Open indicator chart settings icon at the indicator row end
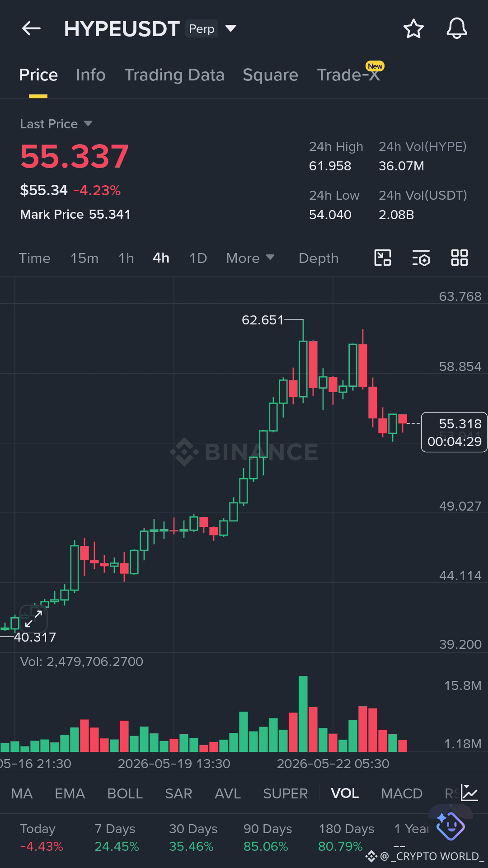The image size is (488, 868). pyautogui.click(x=469, y=793)
